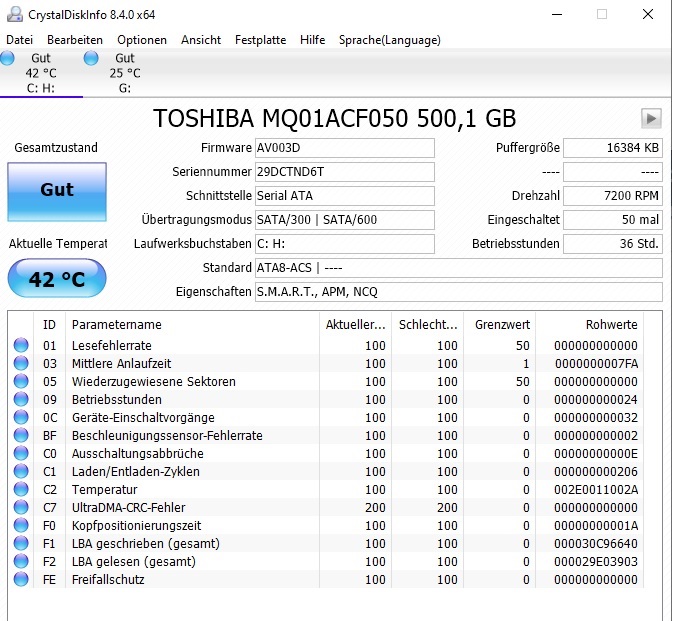Select the Ausschaltungsabbrüche parameter name
Viewport: 678px width, 621px height.
(138, 454)
